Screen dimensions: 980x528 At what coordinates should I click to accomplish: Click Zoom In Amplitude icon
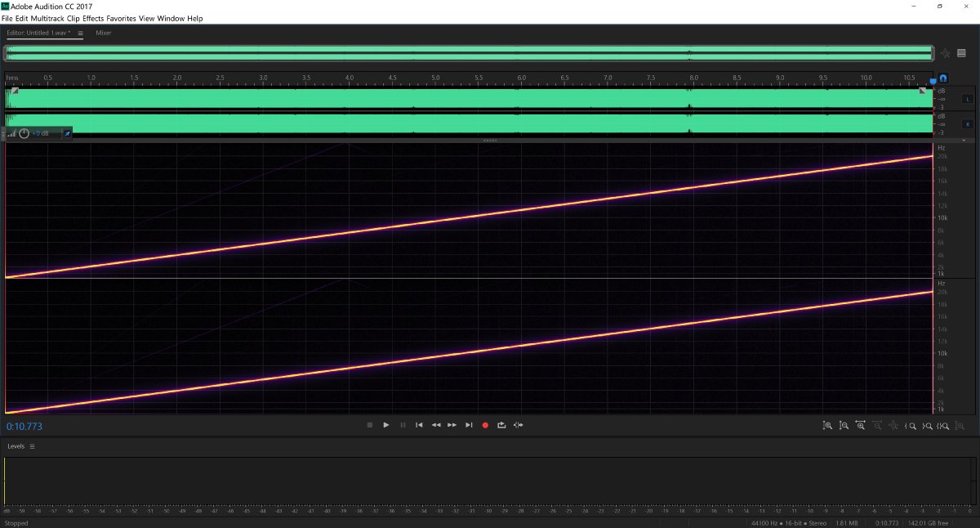click(827, 426)
